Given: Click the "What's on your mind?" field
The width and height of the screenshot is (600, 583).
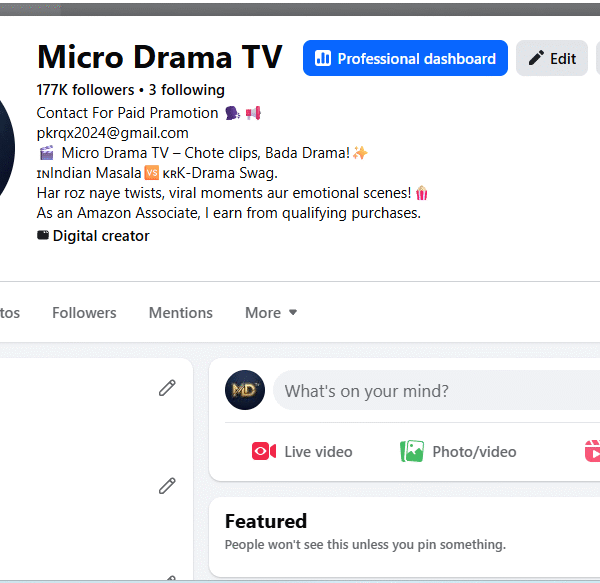Looking at the screenshot, I should point(436,391).
